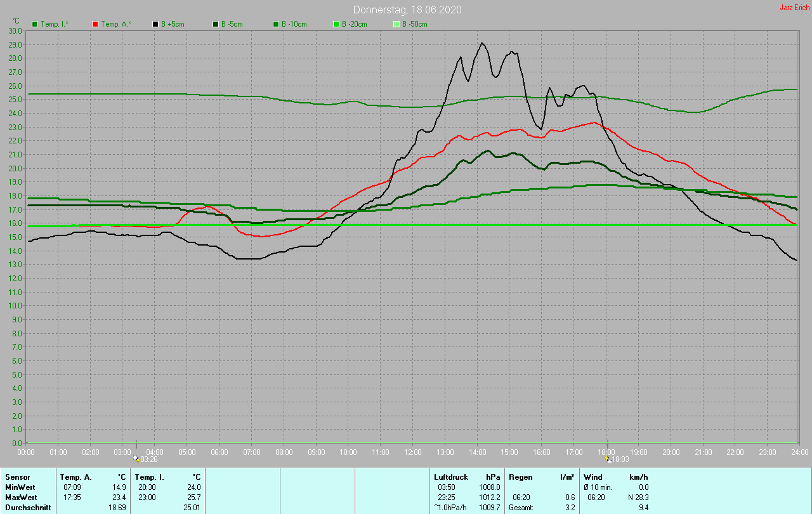This screenshot has height=514, width=812.
Task: Click the Temp. I. minimum time '20:30'
Action: pyautogui.click(x=147, y=487)
